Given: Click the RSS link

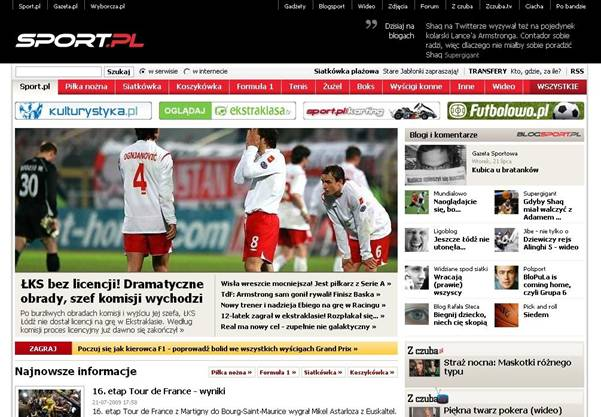Looking at the screenshot, I should point(577,71).
